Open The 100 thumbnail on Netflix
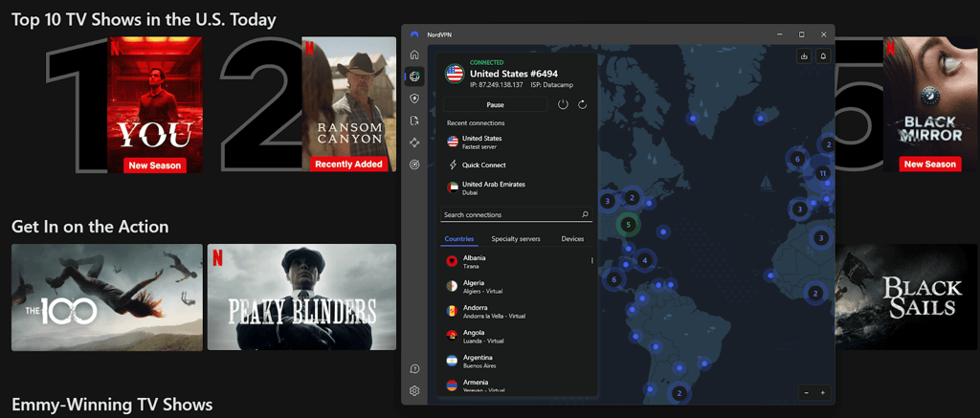Viewport: 980px width, 418px height. (107, 297)
